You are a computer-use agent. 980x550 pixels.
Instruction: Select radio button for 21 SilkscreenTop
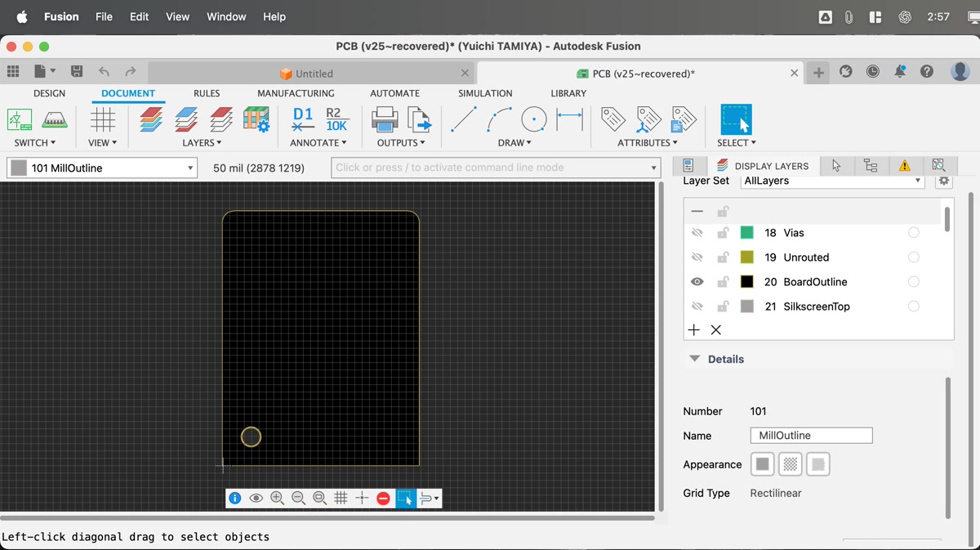[913, 306]
